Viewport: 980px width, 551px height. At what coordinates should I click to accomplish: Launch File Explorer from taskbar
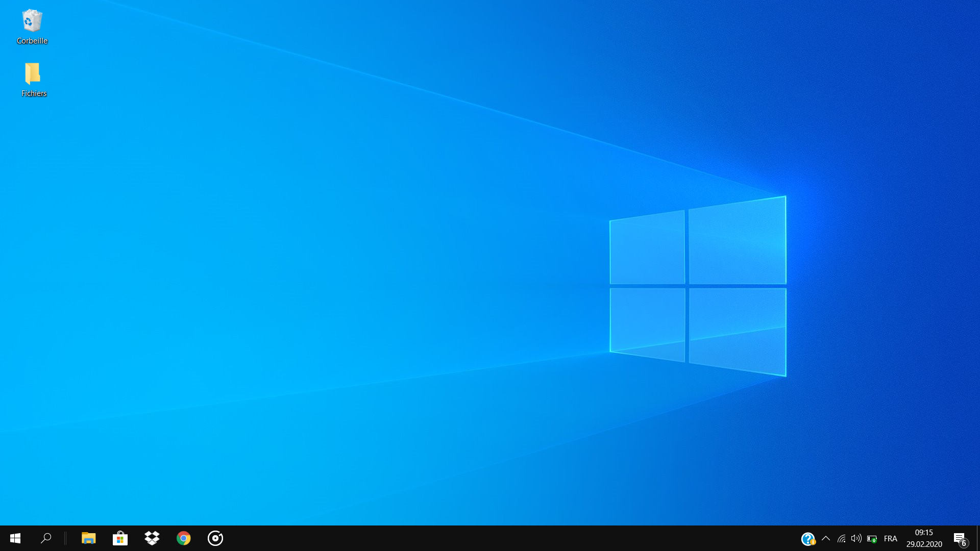coord(89,538)
